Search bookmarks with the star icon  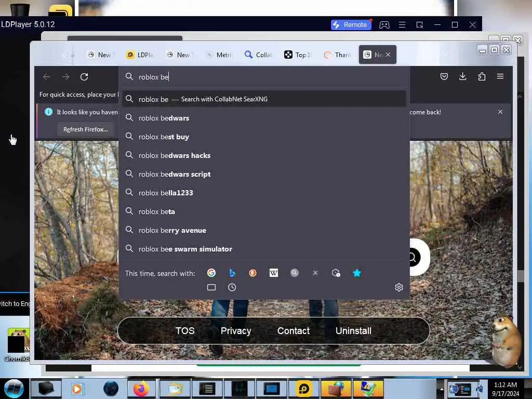(x=356, y=273)
